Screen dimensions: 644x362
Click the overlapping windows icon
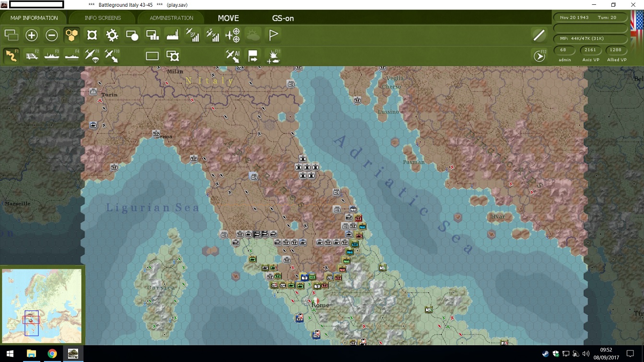11,35
